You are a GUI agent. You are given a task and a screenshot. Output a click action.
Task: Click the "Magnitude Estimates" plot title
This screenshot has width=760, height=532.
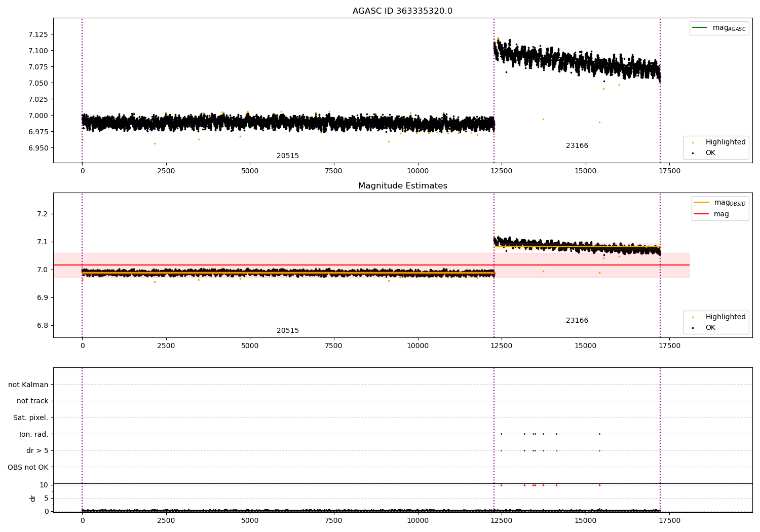[402, 186]
